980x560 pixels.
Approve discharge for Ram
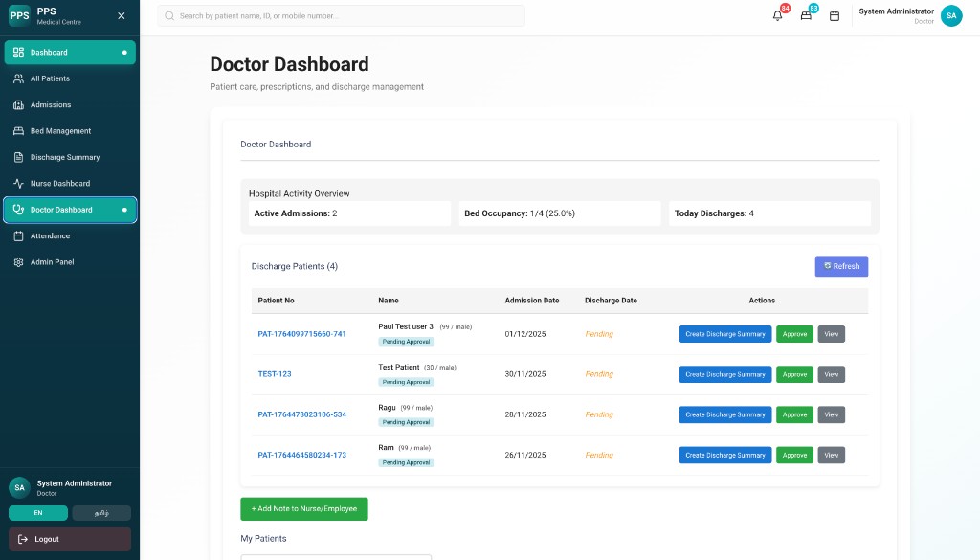[795, 455]
